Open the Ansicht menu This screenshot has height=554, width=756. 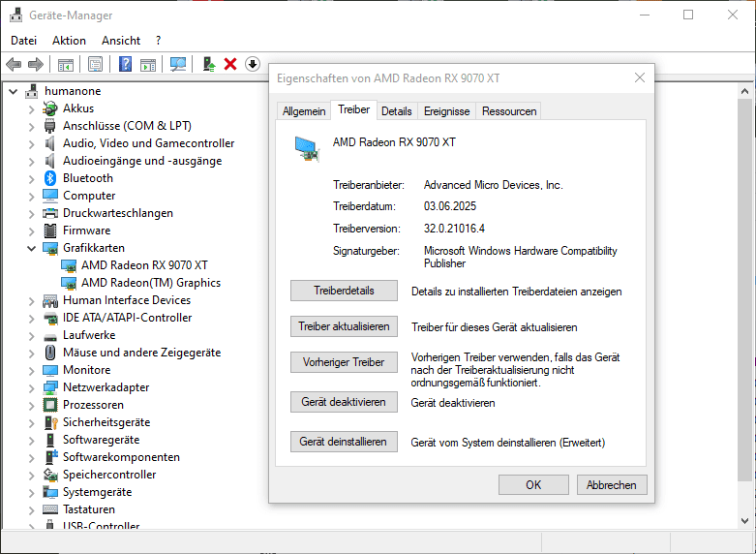pos(121,41)
